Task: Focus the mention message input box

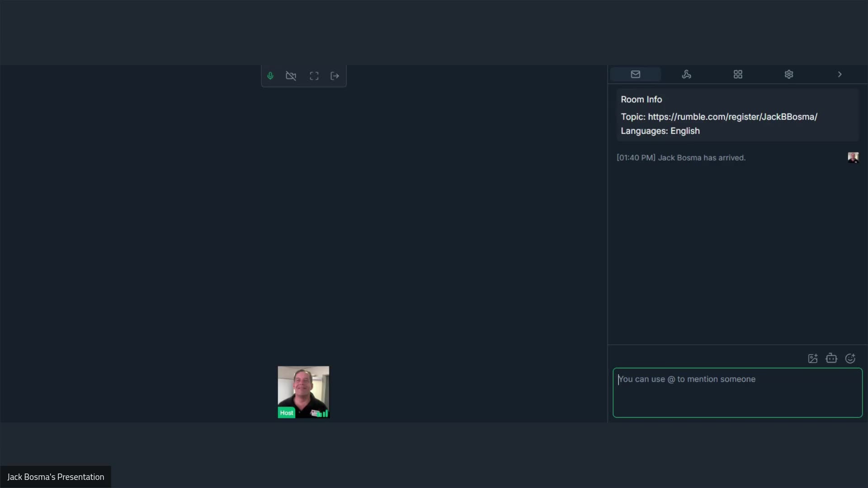Action: 737,392
